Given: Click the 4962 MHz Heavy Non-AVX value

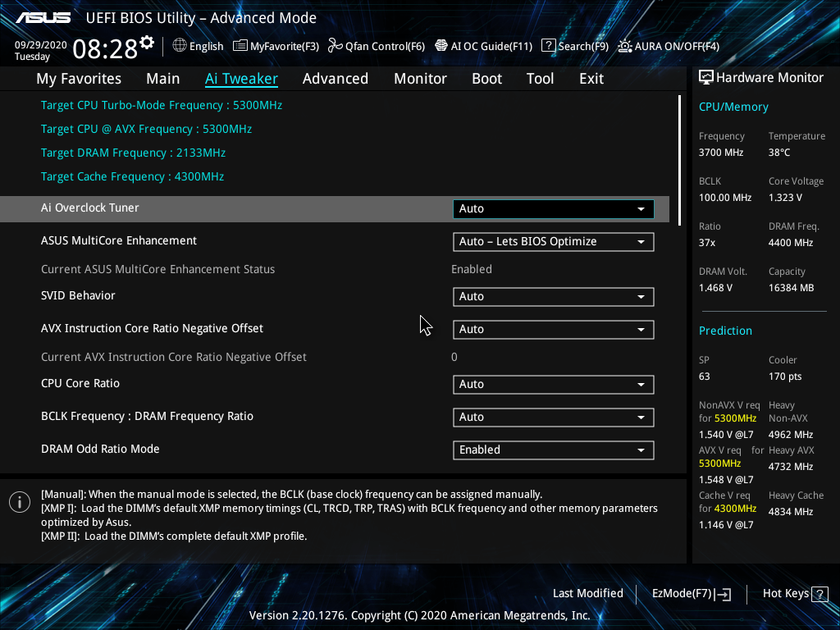Looking at the screenshot, I should click(791, 435).
